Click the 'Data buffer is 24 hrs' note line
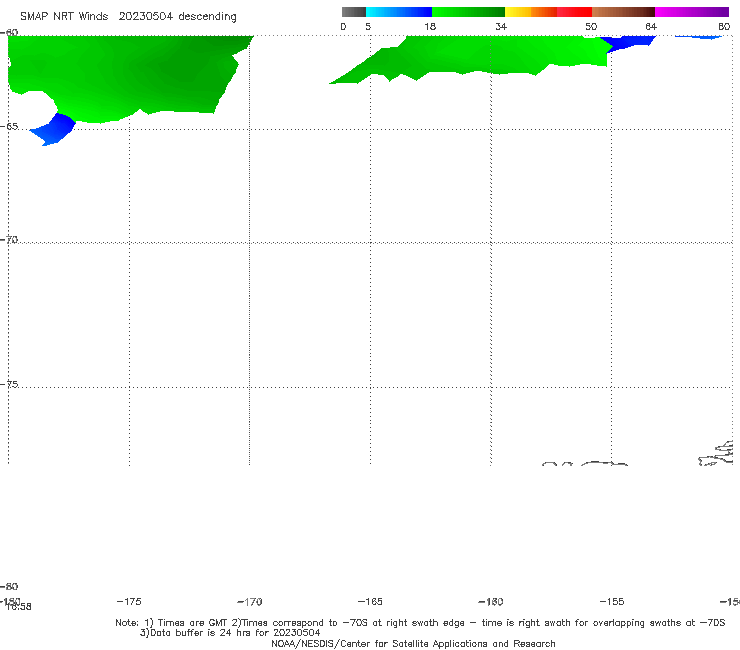Viewport: 740px width, 650px height. (x=230, y=633)
